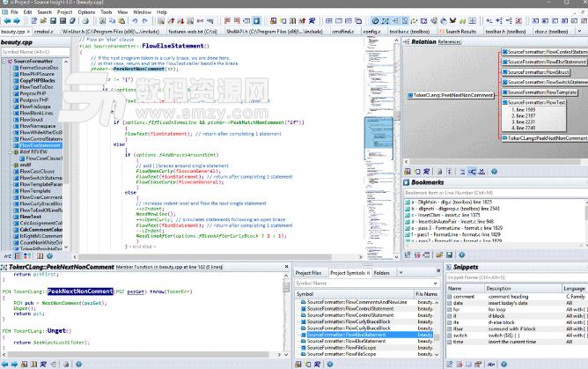Open the Folders tab in project panel
This screenshot has width=588, height=369.
click(382, 273)
